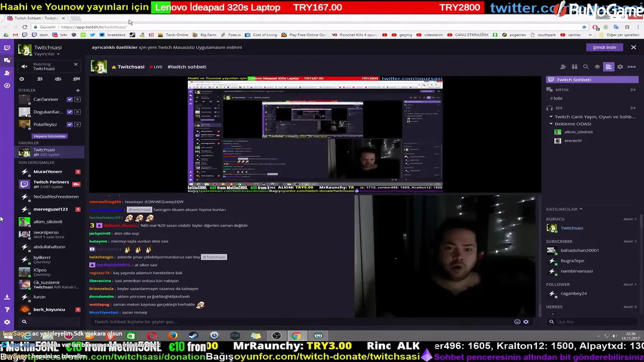The image size is (644, 362).
Task: Select Twitch Sohbeti channel tab
Action: 592,79
